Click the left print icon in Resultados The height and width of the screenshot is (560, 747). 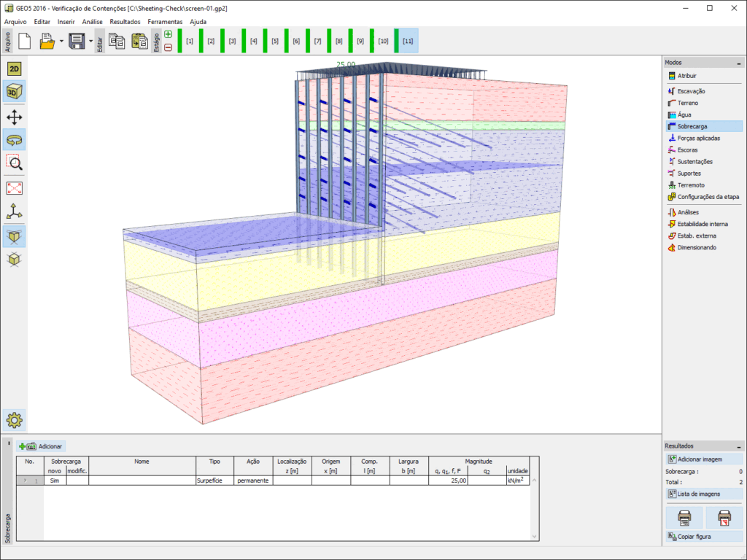684,517
